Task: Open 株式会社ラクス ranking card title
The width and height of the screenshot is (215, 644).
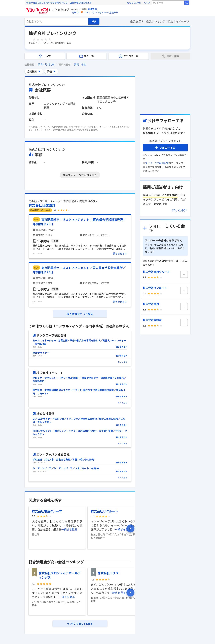Action: pos(108,573)
